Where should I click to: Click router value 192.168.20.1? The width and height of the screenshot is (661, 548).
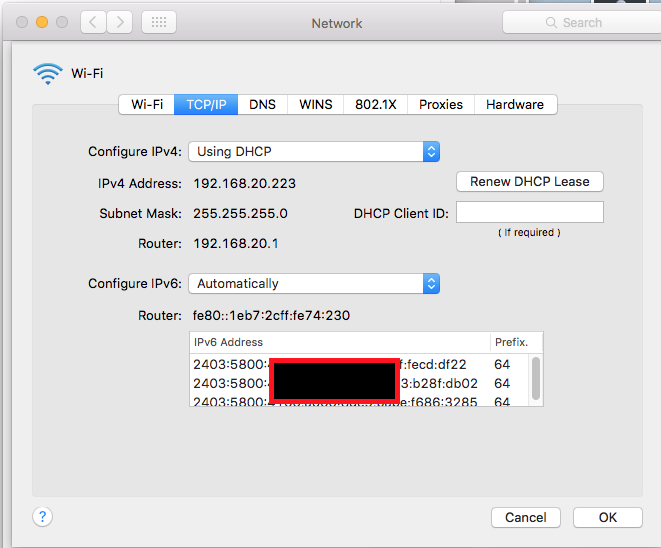236,244
